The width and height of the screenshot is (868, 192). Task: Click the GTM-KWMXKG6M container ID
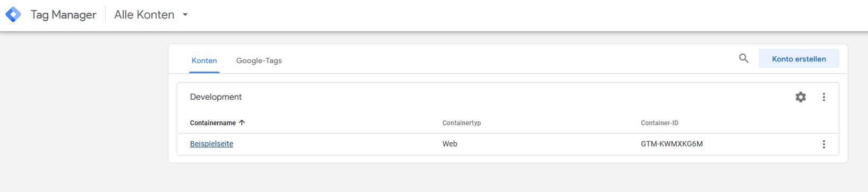point(672,144)
